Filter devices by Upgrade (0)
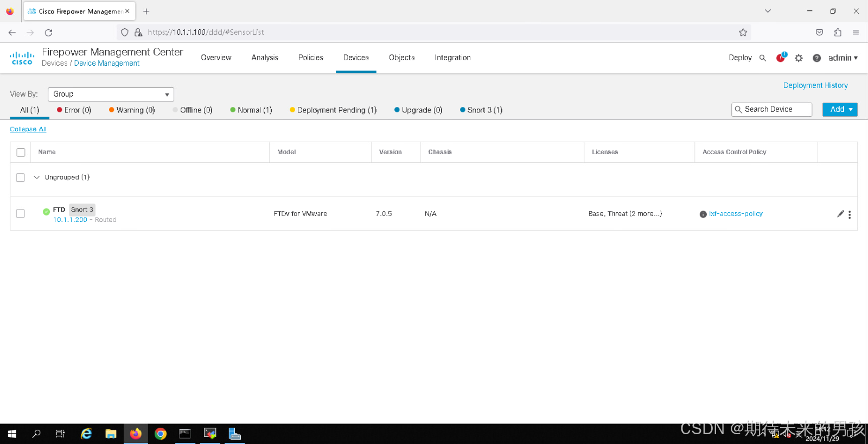The height and width of the screenshot is (444, 868). pyautogui.click(x=418, y=110)
